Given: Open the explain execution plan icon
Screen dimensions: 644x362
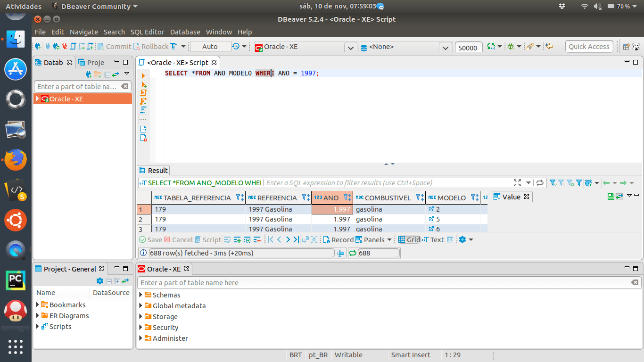Looking at the screenshot, I should (x=143, y=110).
